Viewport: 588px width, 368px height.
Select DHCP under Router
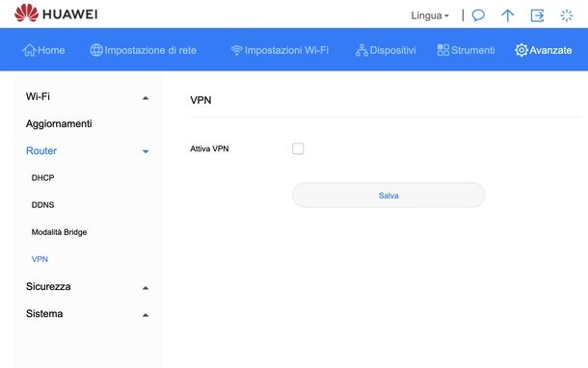coord(42,177)
